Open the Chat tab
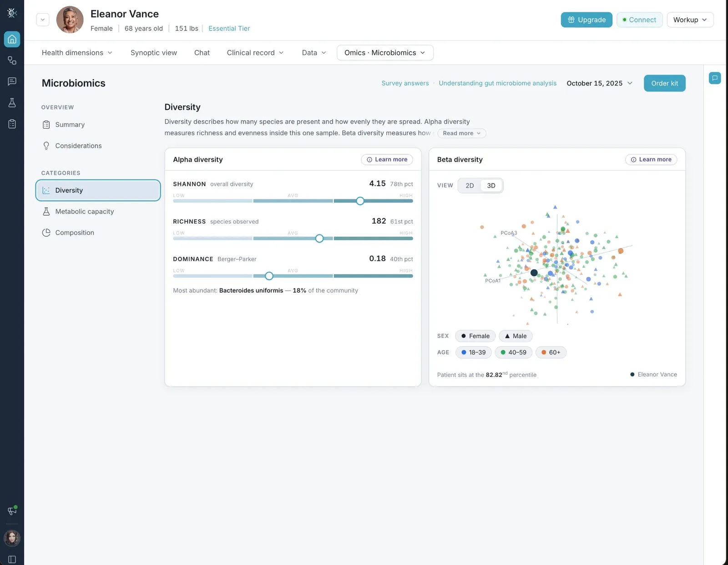Image resolution: width=728 pixels, height=565 pixels. tap(202, 53)
